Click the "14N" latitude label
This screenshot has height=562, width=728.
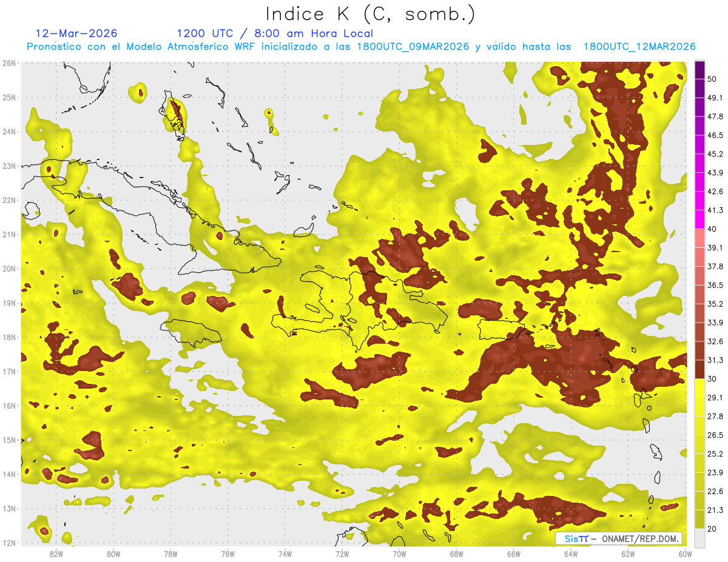click(10, 474)
